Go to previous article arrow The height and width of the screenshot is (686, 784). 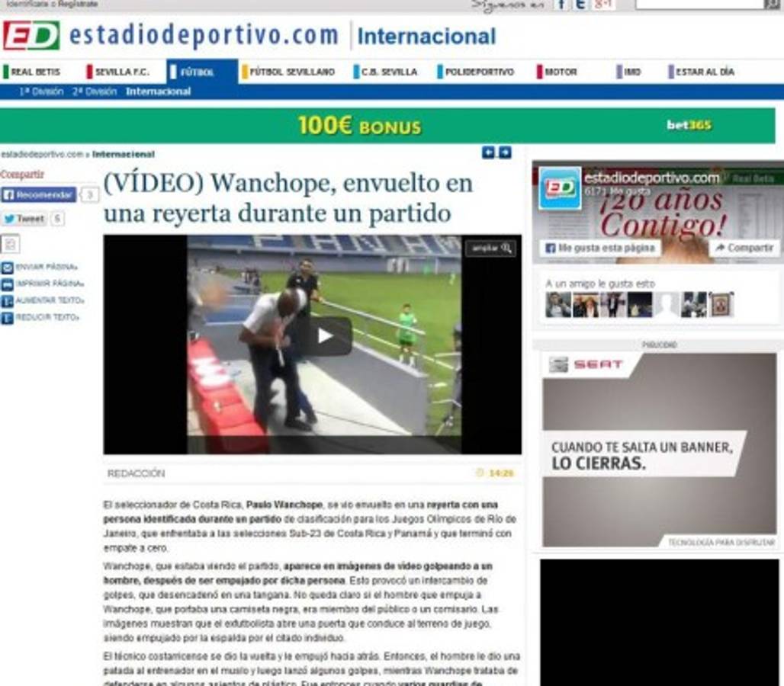coord(488,153)
